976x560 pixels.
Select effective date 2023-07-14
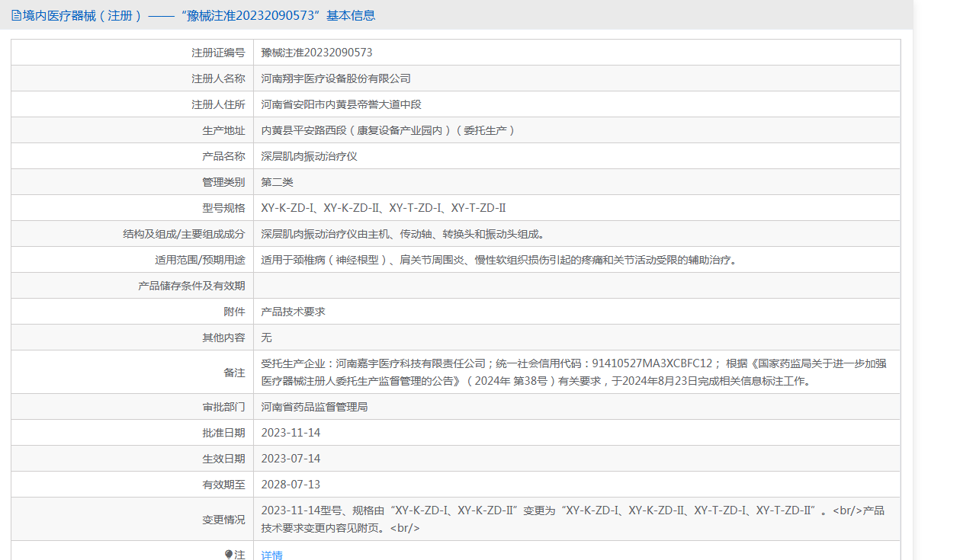291,459
